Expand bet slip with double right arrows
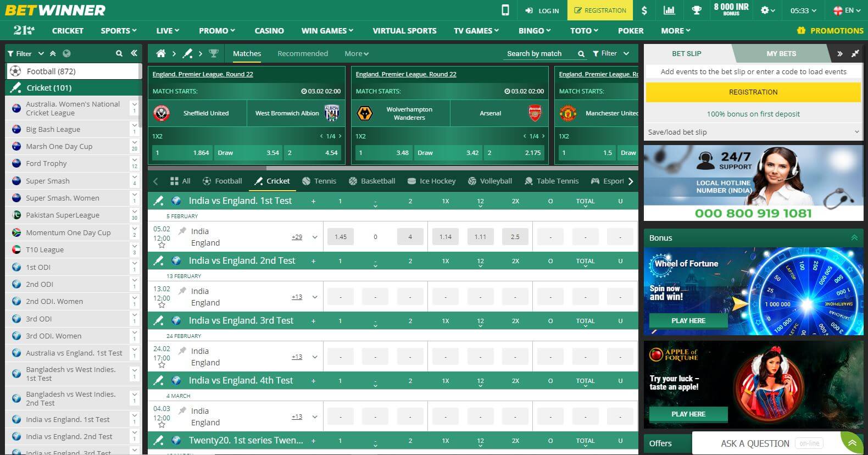 tap(839, 53)
